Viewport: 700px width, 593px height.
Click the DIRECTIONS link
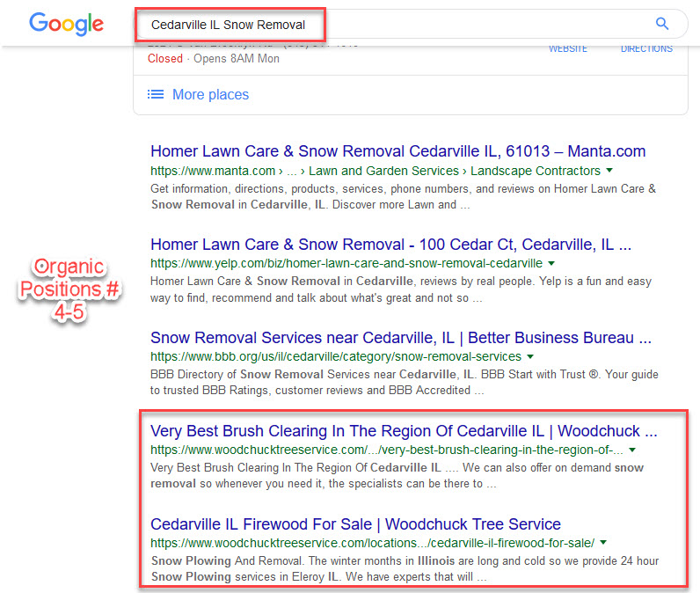pos(646,48)
